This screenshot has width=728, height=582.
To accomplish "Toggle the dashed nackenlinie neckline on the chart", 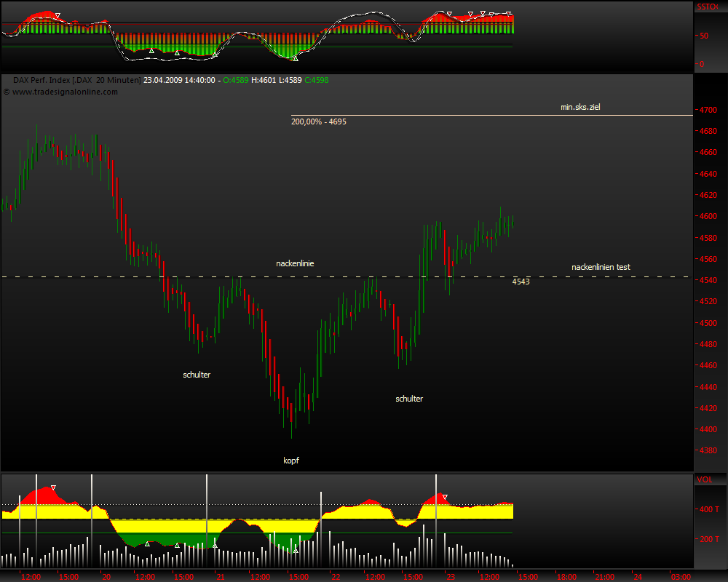I will click(x=293, y=263).
